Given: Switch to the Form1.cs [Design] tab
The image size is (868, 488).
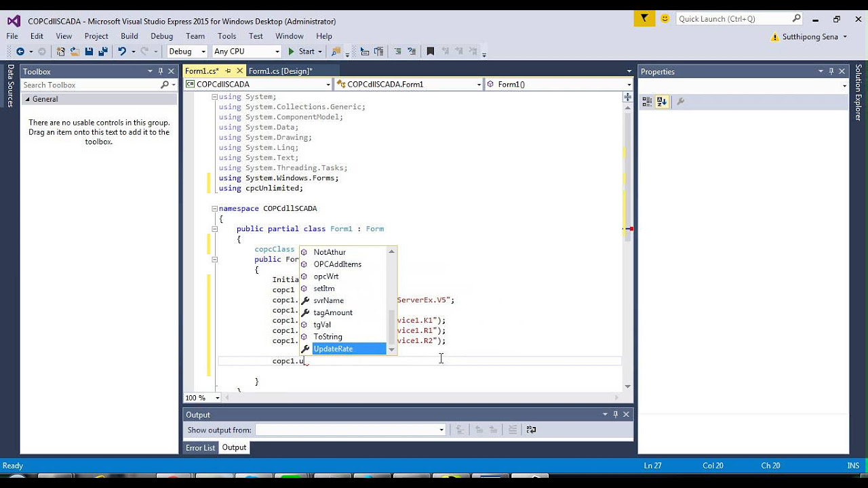Looking at the screenshot, I should pyautogui.click(x=280, y=70).
